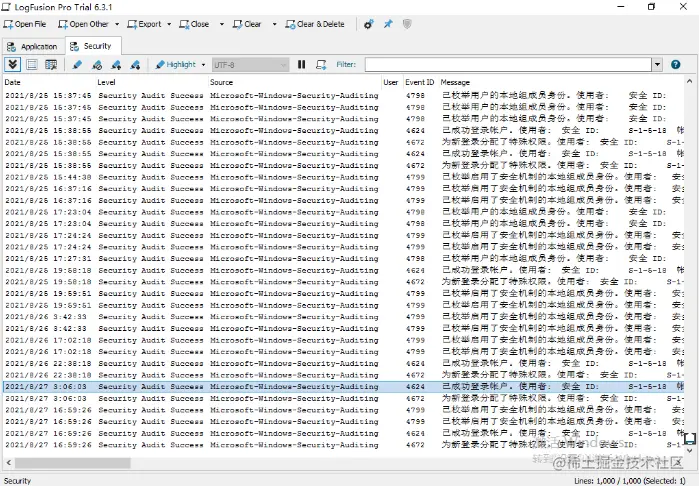Click the horizontal scrollbar thumb

click(x=72, y=463)
